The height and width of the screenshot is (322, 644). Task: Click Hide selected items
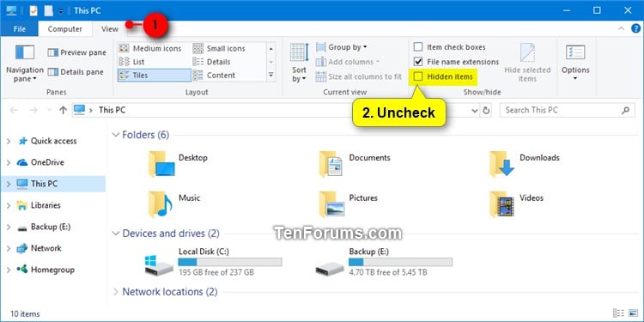click(x=527, y=63)
